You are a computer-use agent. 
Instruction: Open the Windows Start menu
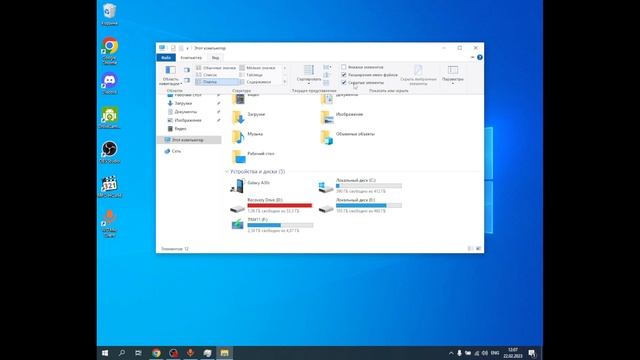(105, 353)
